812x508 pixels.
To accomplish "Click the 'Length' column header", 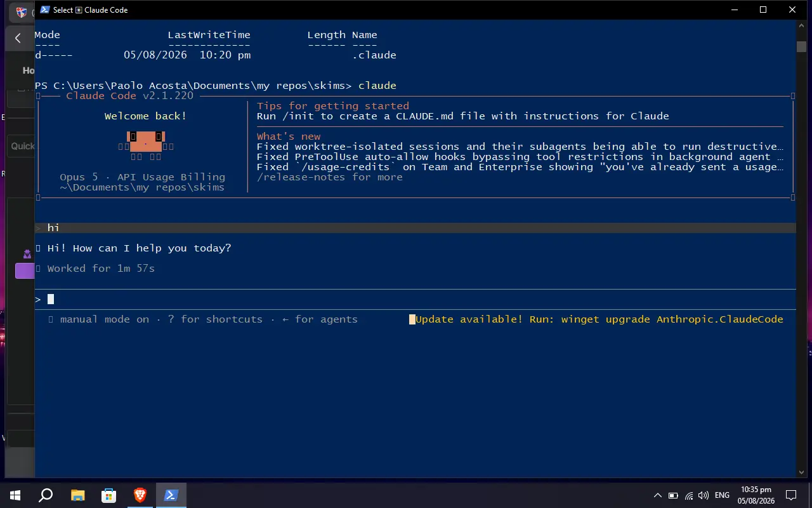I will (x=327, y=35).
